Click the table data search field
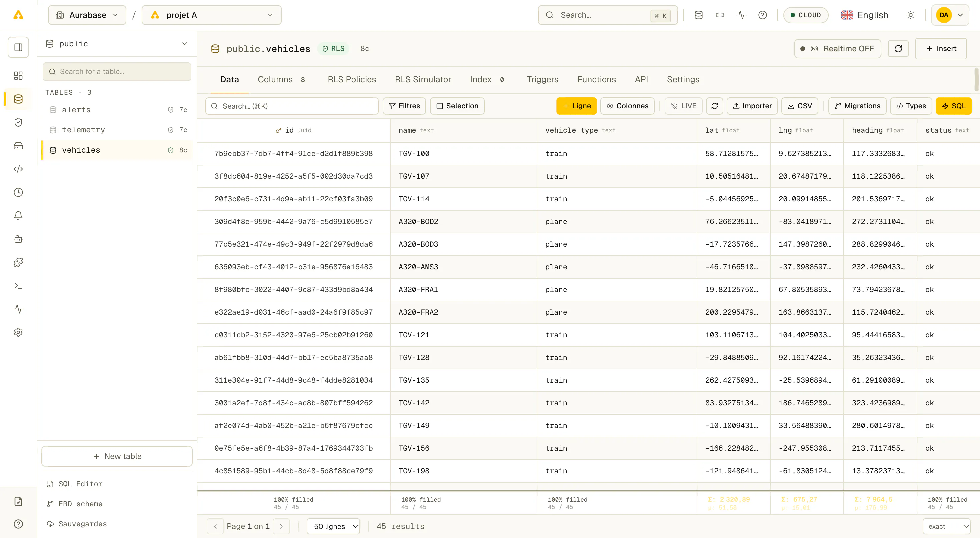This screenshot has width=980, height=538. (292, 106)
